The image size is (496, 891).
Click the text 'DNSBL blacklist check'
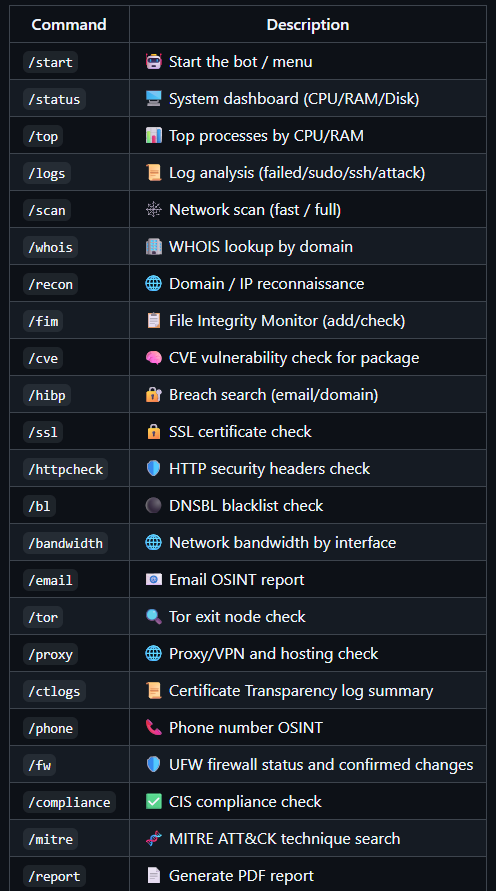(246, 506)
